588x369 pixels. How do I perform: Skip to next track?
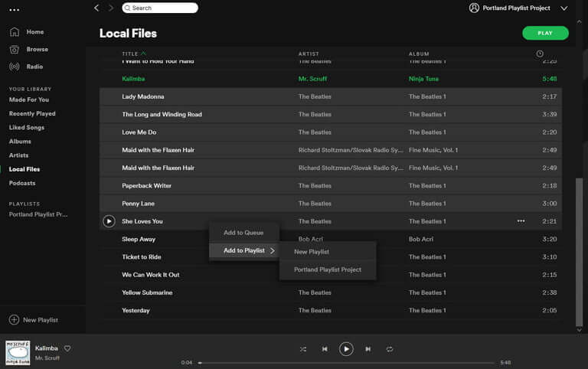367,349
